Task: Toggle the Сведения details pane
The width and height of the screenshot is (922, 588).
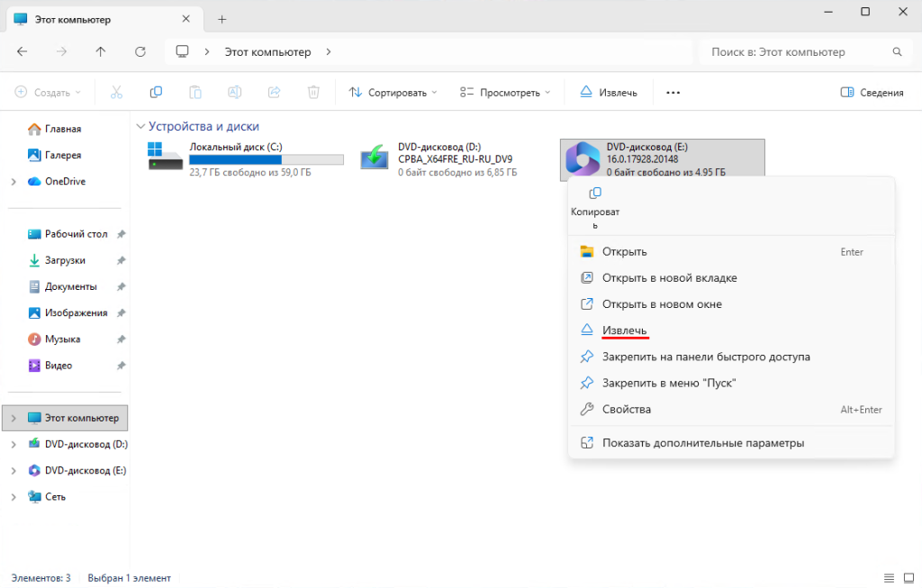Action: (x=872, y=93)
